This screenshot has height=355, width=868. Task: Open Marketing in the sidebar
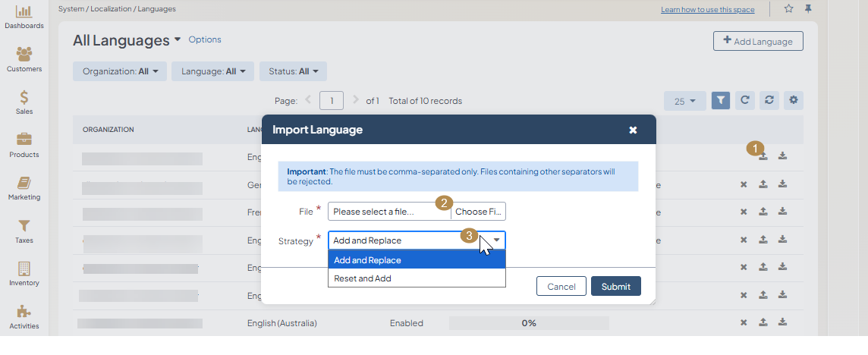tap(24, 187)
